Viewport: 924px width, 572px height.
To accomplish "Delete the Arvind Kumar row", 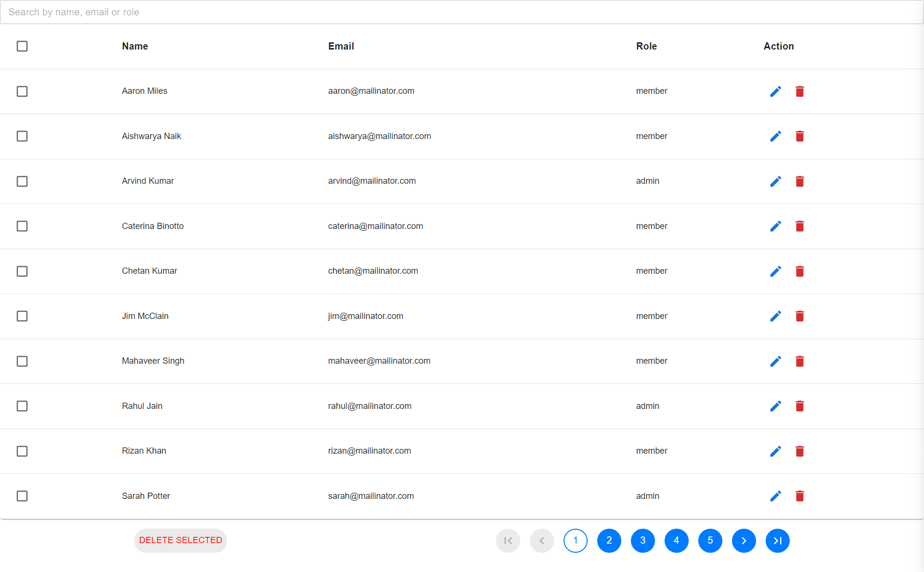I will [x=799, y=181].
